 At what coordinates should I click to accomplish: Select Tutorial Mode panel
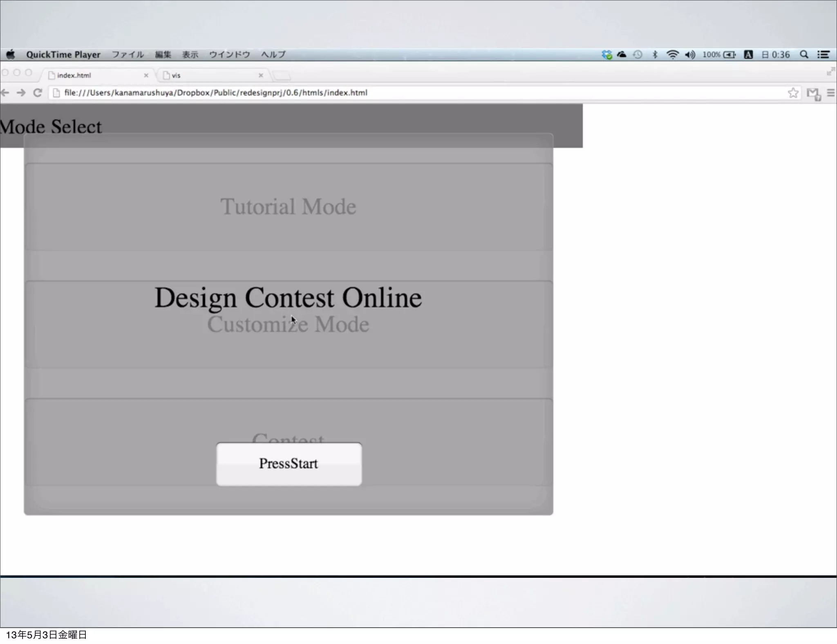pyautogui.click(x=288, y=207)
